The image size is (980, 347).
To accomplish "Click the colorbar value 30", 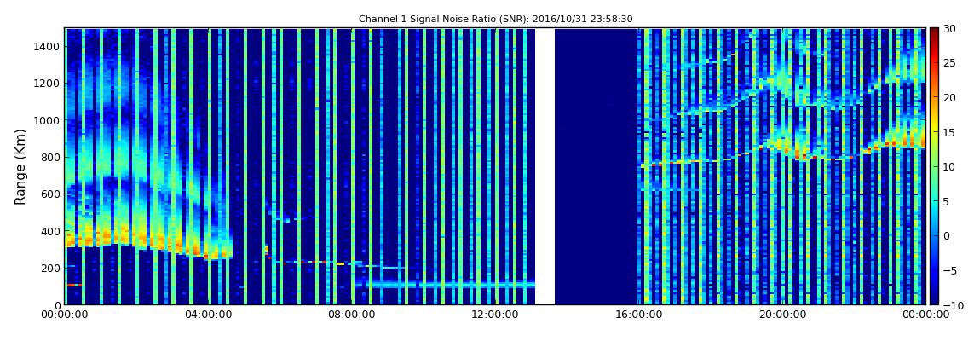I will [948, 29].
